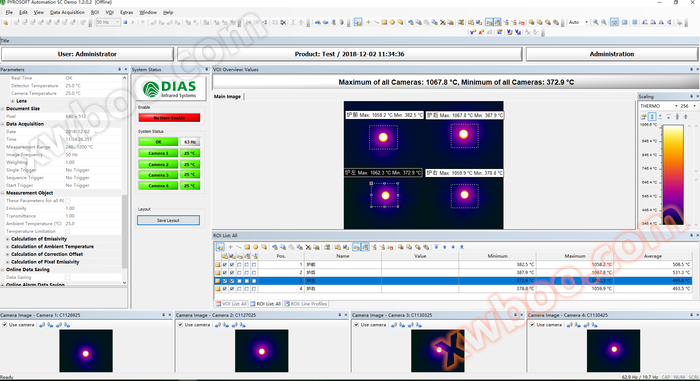Toggle the auto-scale icon in Scaling panel
The width and height of the screenshot is (700, 381).
[652, 117]
